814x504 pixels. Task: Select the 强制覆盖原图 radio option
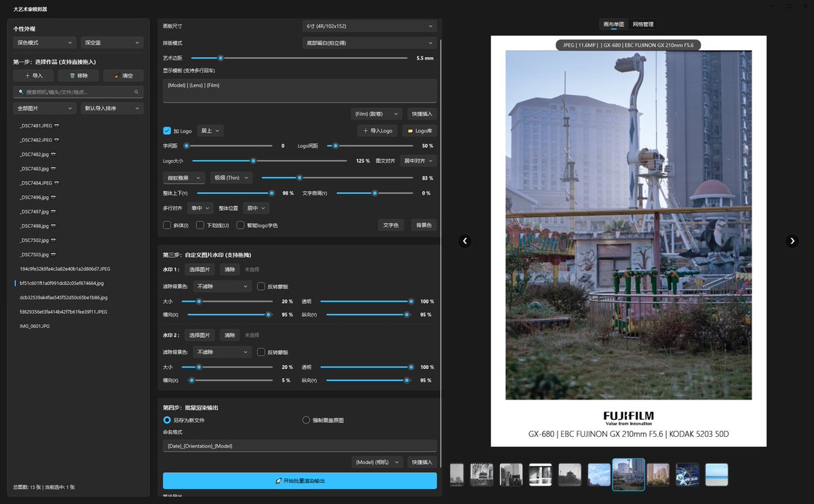click(x=306, y=420)
